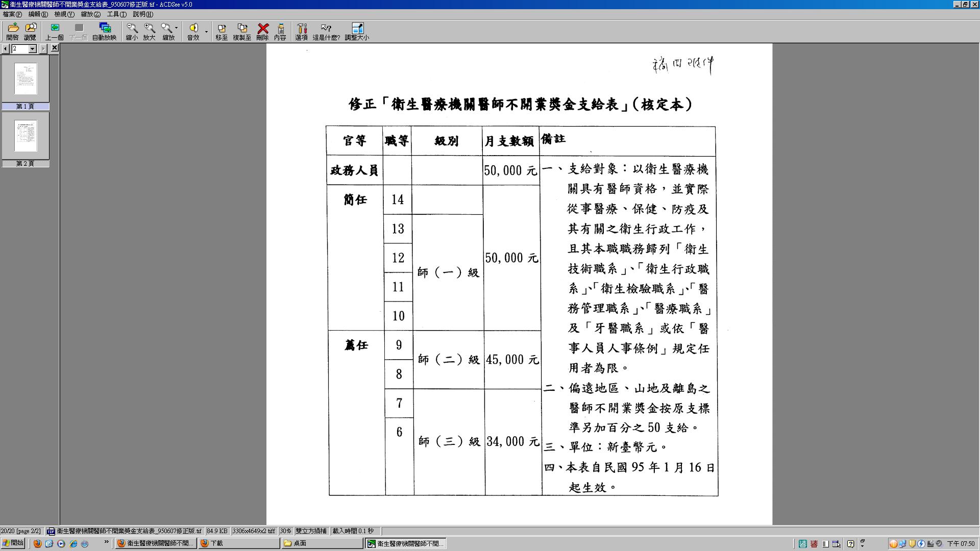The width and height of the screenshot is (980, 551).
Task: Click the 第1頁 label under thumbnail
Action: pyautogui.click(x=26, y=106)
